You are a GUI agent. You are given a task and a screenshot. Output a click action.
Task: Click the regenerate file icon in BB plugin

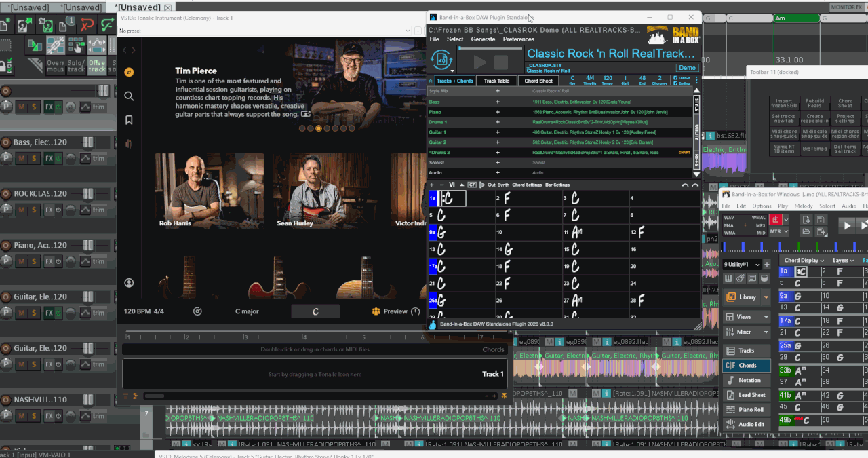coord(441,60)
